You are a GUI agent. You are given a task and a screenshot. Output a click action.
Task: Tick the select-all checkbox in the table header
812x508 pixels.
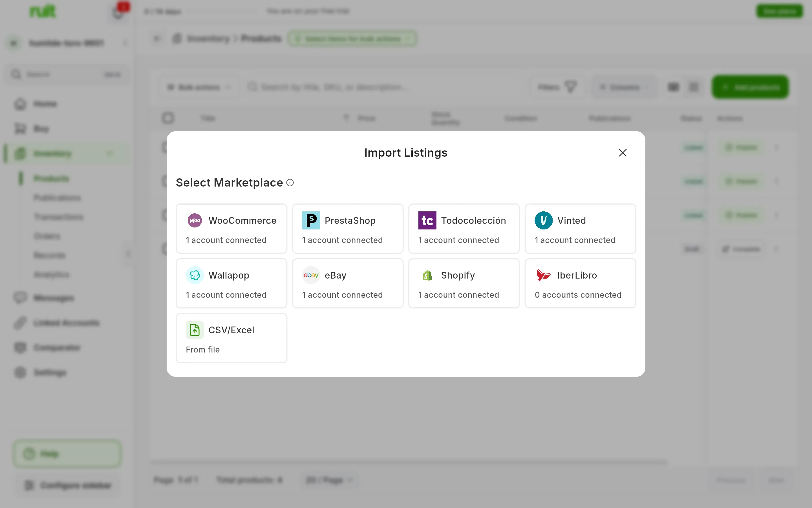pos(168,118)
